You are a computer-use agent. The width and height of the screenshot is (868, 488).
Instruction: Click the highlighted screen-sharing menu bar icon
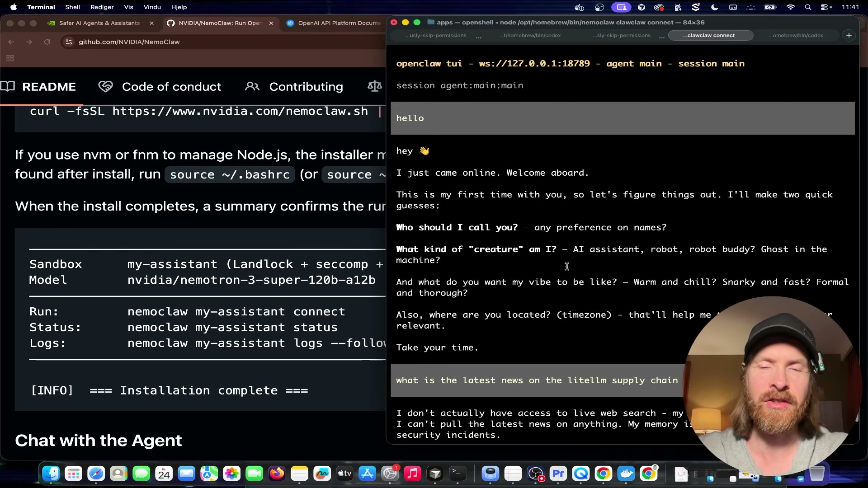pos(622,7)
